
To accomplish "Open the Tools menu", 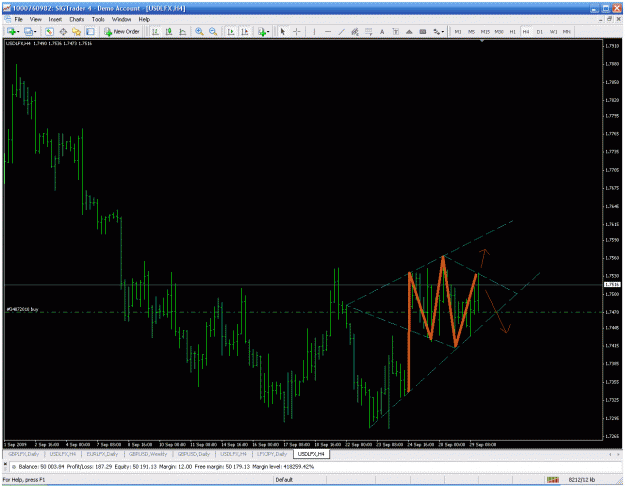I will (x=98, y=19).
